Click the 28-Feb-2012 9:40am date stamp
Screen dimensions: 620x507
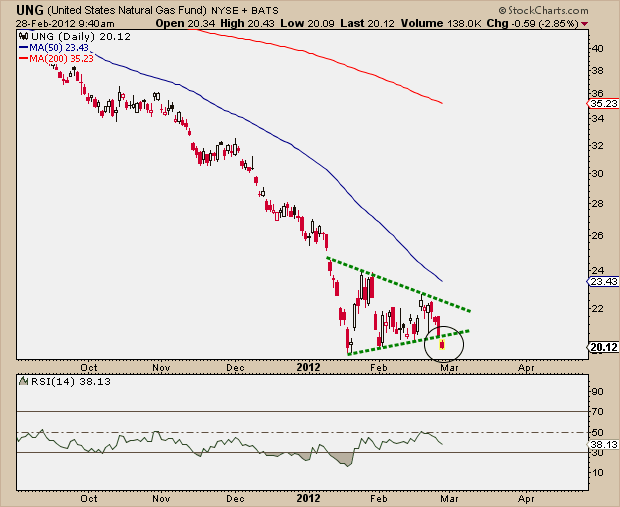tap(65, 24)
